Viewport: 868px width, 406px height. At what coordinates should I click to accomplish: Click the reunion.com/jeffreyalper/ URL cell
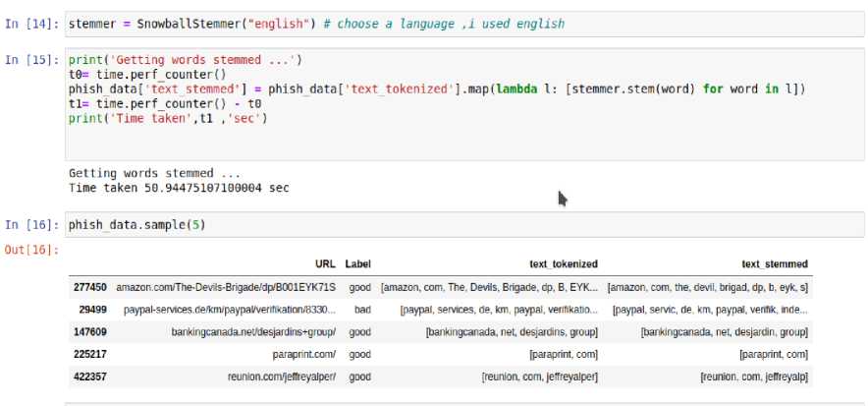point(282,377)
